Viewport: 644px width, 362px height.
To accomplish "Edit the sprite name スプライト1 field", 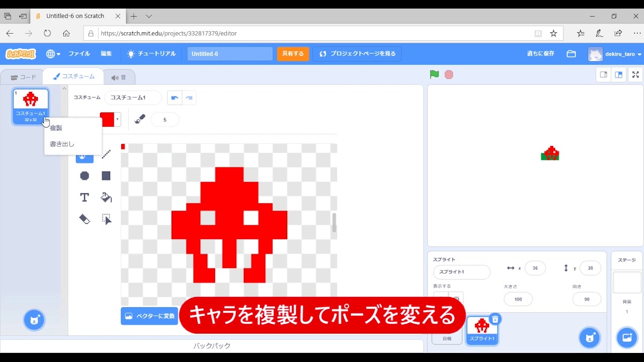I will [x=461, y=272].
